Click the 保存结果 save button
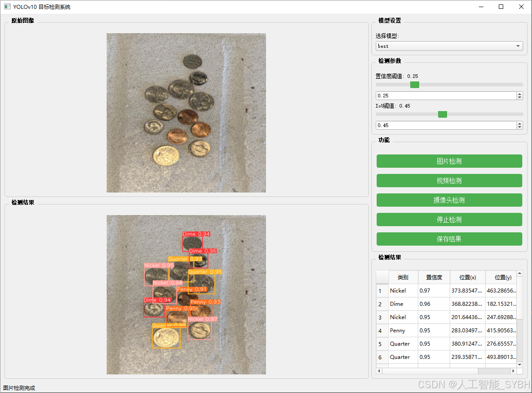This screenshot has height=393, width=532. pyautogui.click(x=449, y=239)
